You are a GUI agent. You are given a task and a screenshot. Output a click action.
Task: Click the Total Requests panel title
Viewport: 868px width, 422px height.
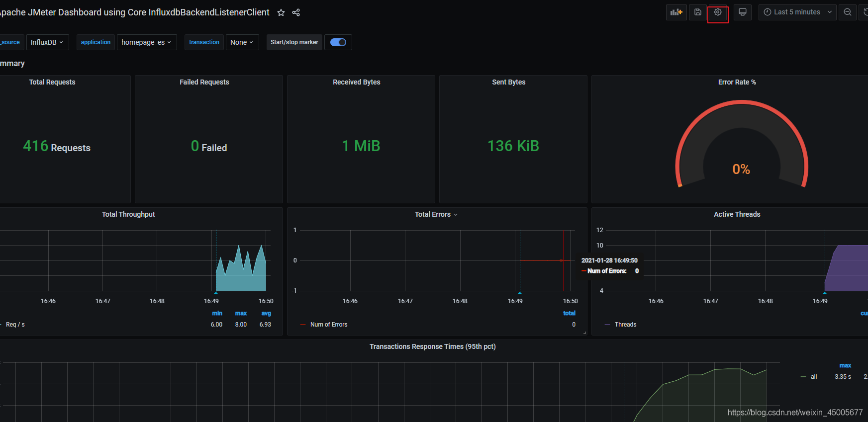click(52, 82)
